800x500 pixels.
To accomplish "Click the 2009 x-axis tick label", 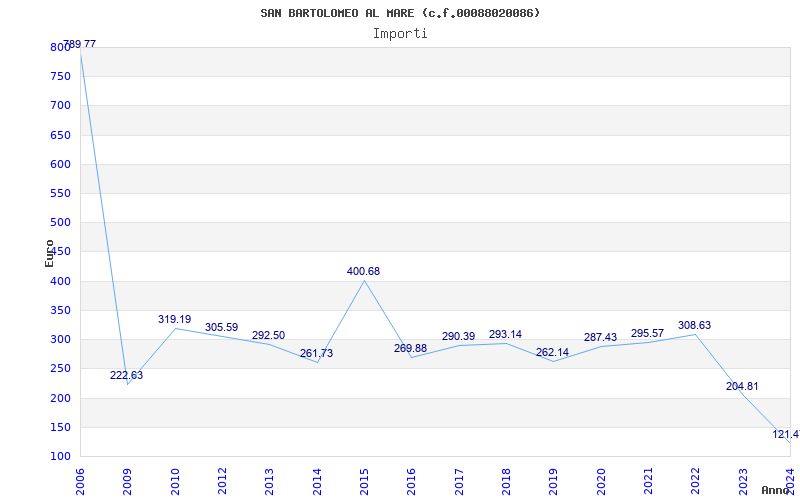I will [x=127, y=481].
